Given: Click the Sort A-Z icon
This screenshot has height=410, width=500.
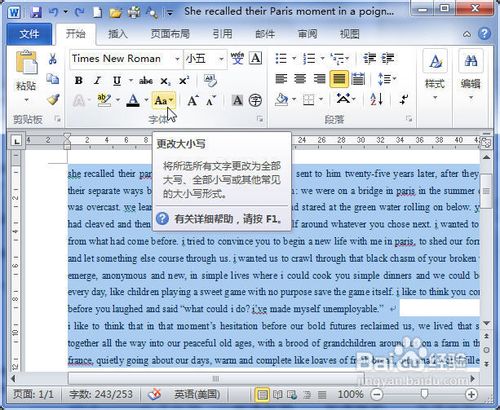Looking at the screenshot, I should click(376, 99).
